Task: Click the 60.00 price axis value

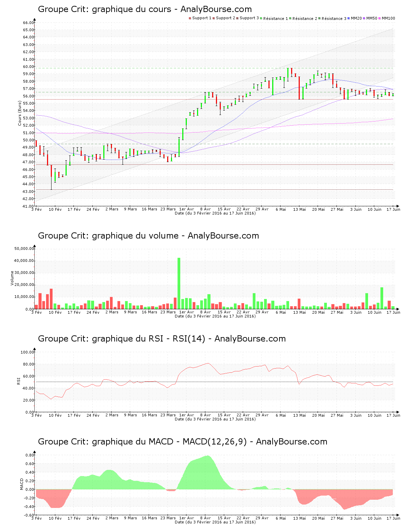Action: point(28,67)
